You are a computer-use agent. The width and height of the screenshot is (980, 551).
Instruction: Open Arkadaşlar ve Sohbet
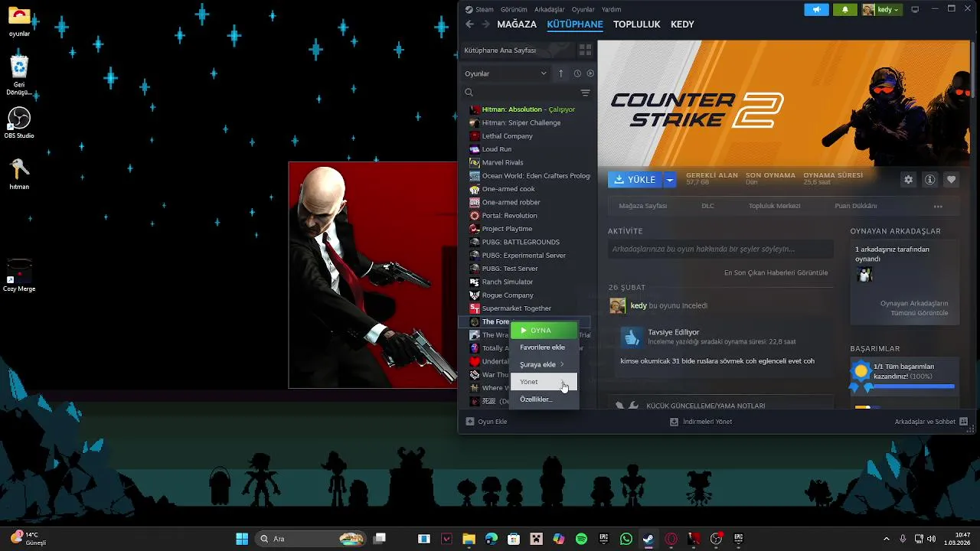[931, 422]
